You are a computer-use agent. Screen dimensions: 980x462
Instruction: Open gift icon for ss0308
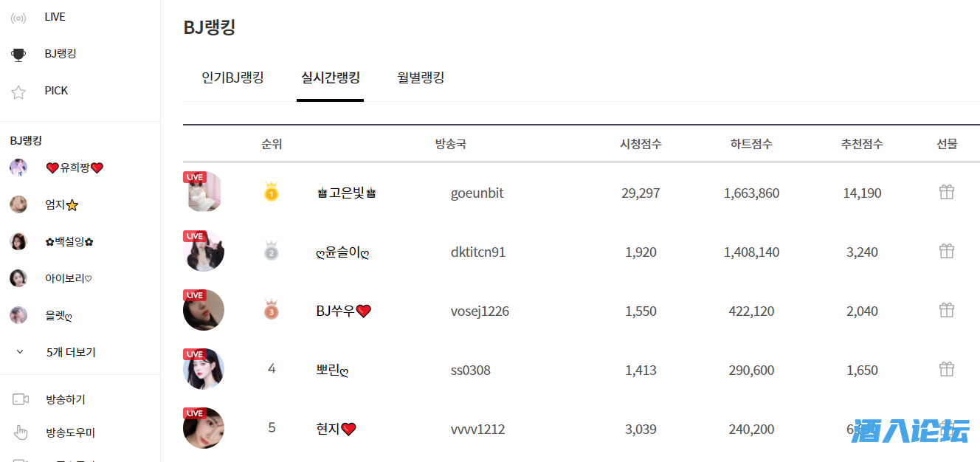(x=947, y=370)
